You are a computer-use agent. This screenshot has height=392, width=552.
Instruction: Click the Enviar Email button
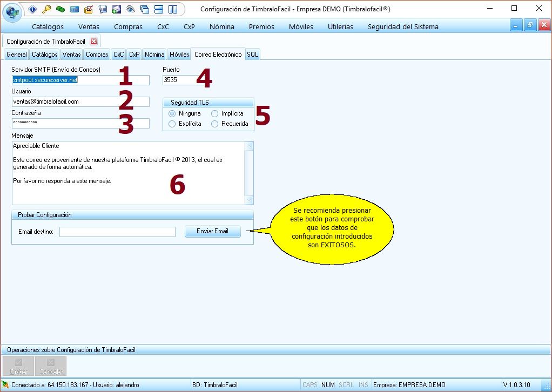(x=213, y=231)
